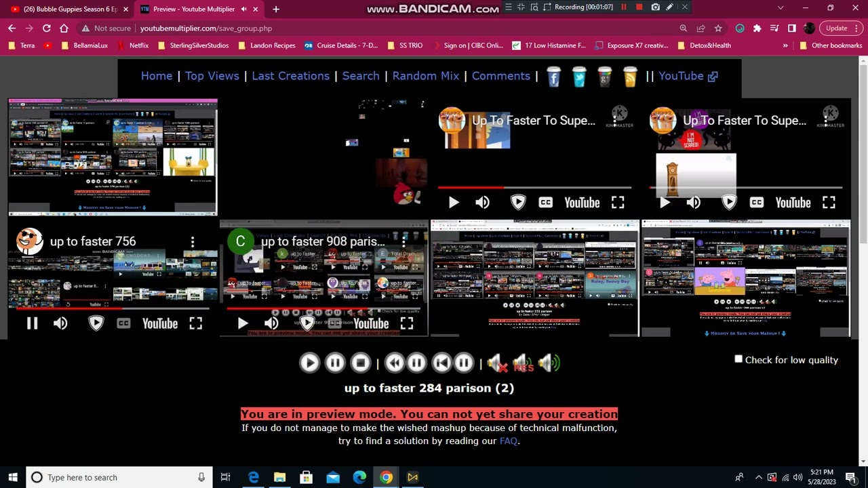This screenshot has height=488, width=868.
Task: Fullscreen the 'up to faster 908 paris...' video
Action: click(x=406, y=323)
